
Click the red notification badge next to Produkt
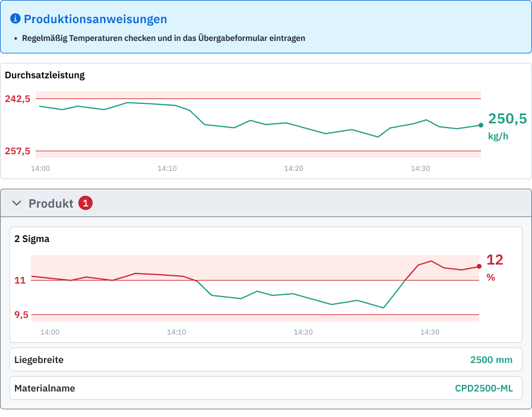pyautogui.click(x=85, y=203)
